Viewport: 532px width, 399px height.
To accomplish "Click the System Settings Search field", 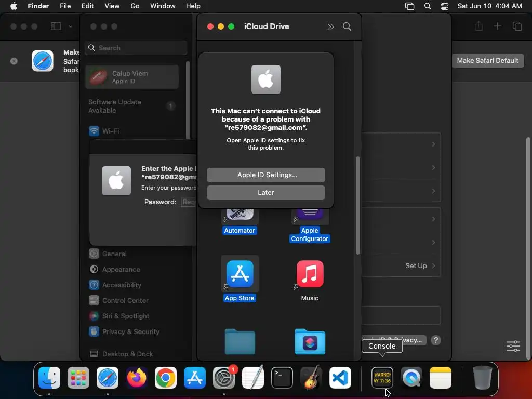I will click(136, 48).
